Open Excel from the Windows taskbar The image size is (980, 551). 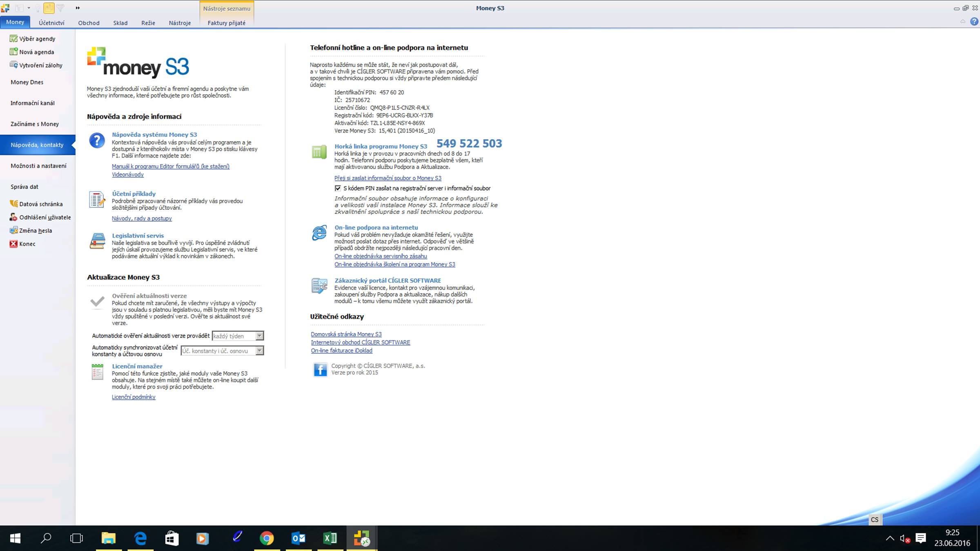pyautogui.click(x=330, y=538)
